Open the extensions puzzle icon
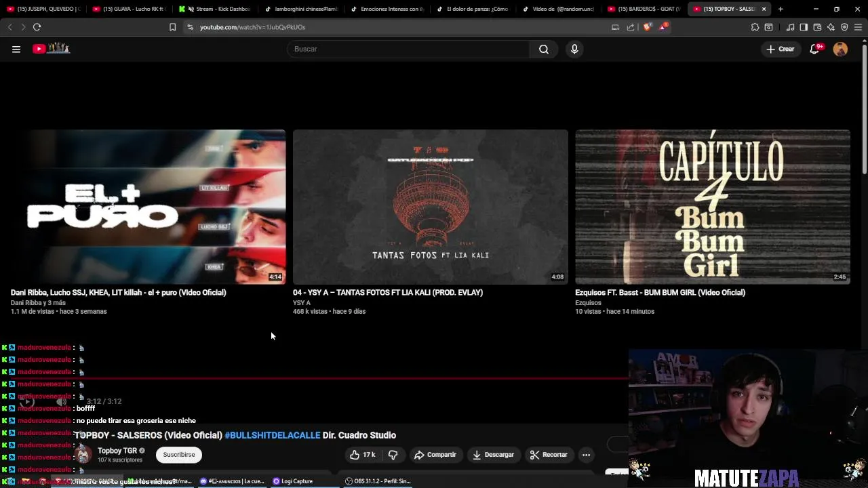868x488 pixels. pyautogui.click(x=755, y=27)
